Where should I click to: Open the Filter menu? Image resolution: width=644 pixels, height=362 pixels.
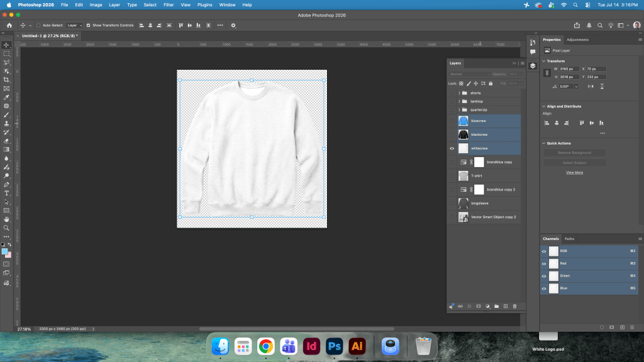[169, 5]
